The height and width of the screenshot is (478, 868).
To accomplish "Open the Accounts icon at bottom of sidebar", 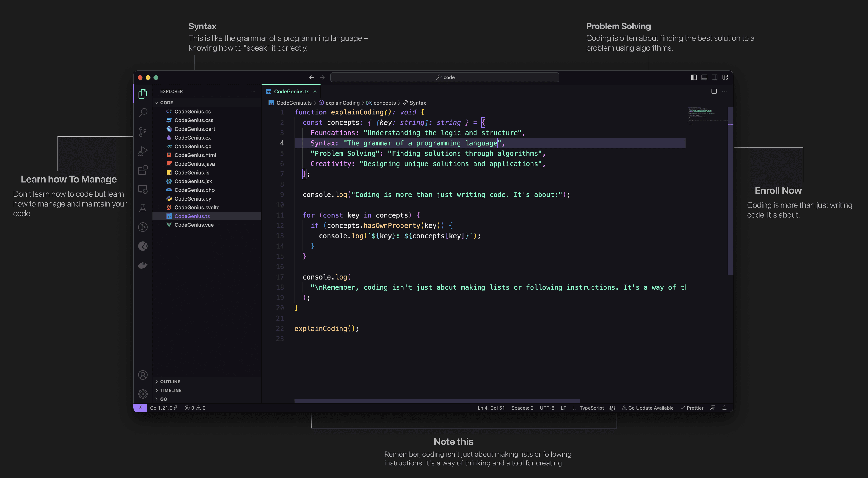I will point(143,375).
